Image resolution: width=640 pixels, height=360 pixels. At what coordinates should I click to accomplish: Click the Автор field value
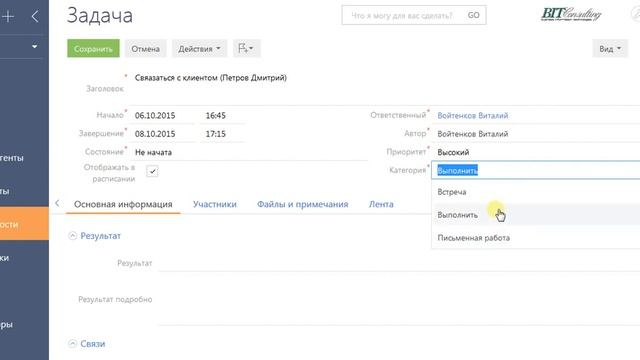click(473, 134)
